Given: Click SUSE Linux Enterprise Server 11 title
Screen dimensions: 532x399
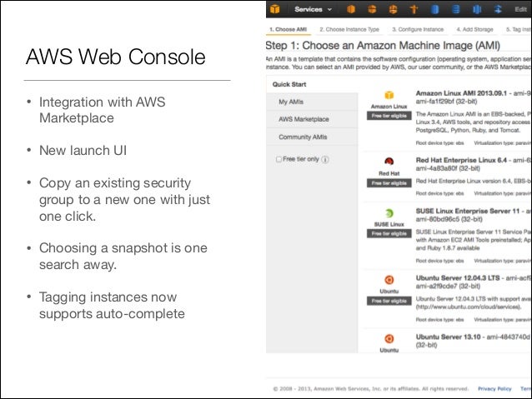Looking at the screenshot, I should coord(468,211).
